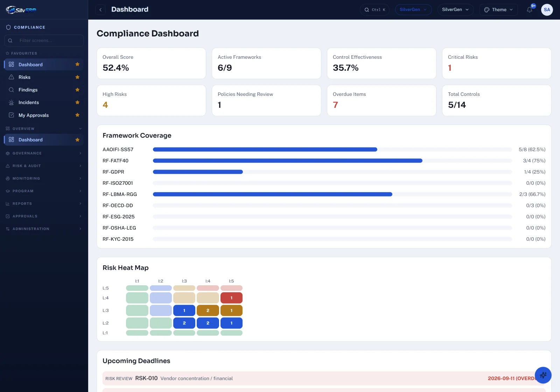Viewport: 560px width, 392px height.
Task: Open the Theme dropdown
Action: tap(498, 10)
